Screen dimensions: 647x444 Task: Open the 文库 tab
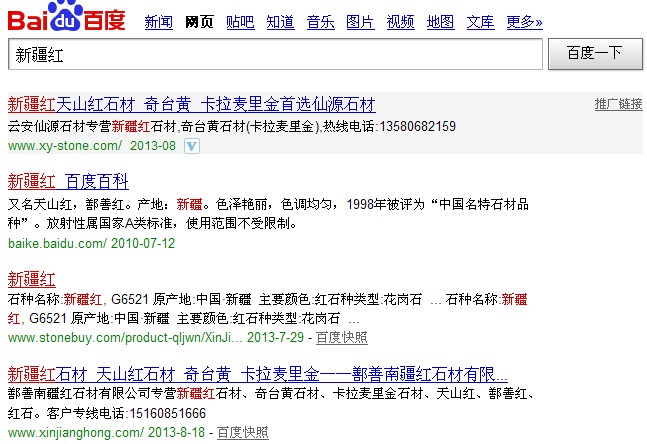480,21
